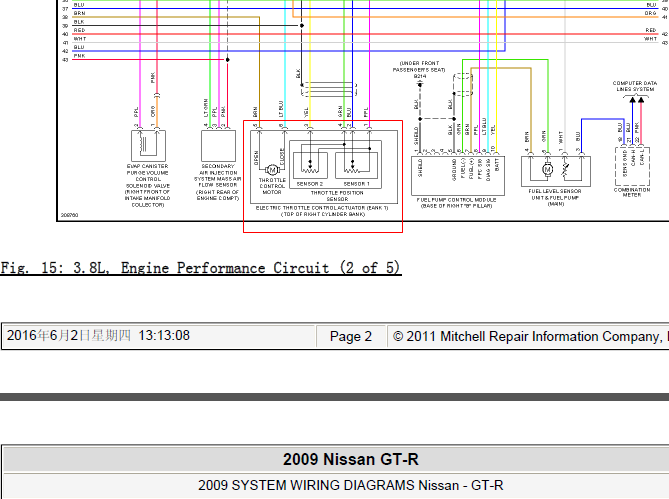The width and height of the screenshot is (669, 499).
Task: Click the right-side 'WHT' wire label
Action: coord(650,39)
